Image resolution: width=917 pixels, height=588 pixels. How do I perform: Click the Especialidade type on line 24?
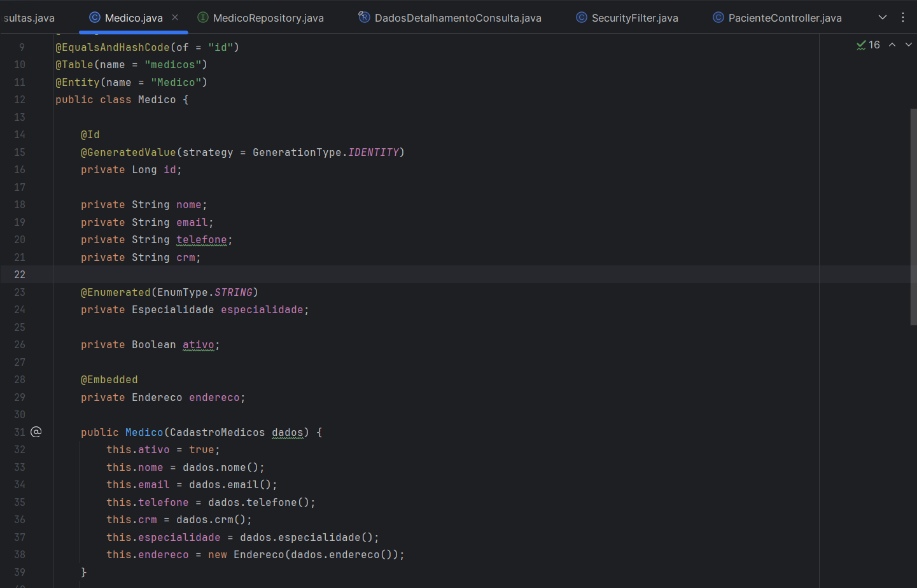(173, 310)
